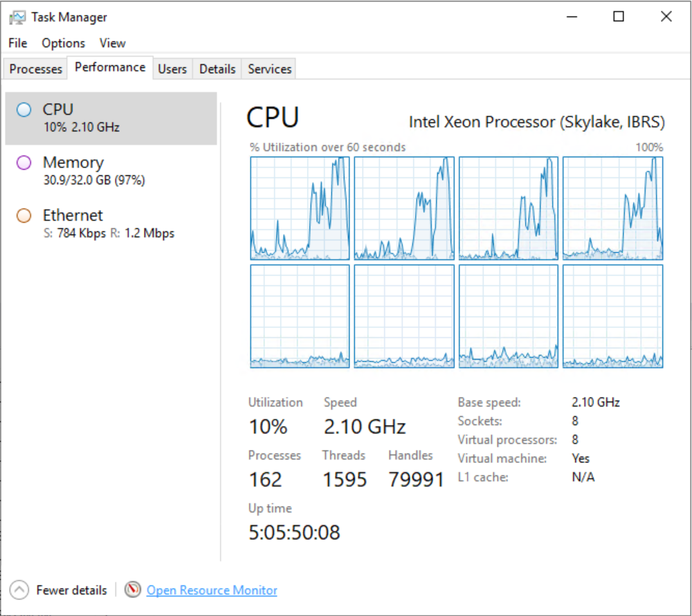692x616 pixels.
Task: Select the Ethernet orange circle icon
Action: point(24,215)
